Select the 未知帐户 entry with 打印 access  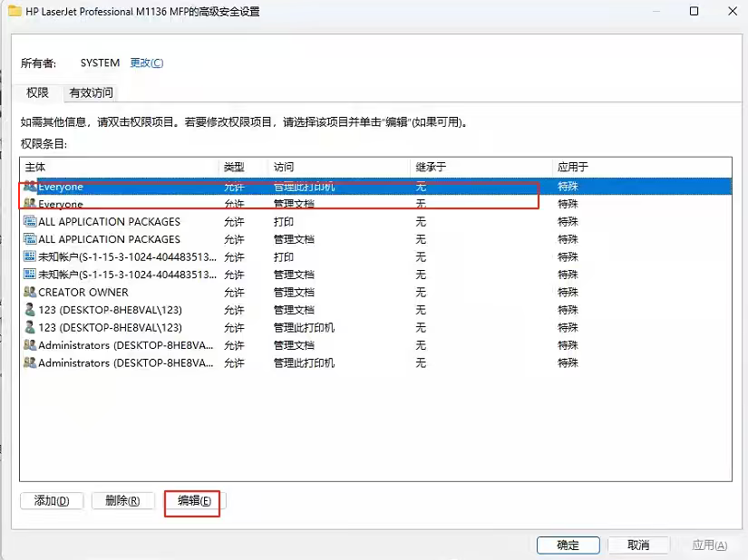(x=376, y=256)
